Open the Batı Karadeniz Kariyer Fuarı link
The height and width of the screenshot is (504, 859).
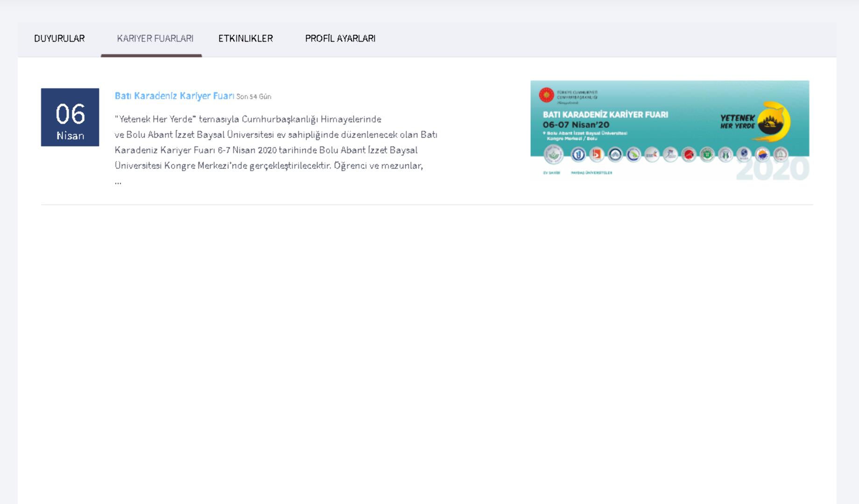click(175, 96)
